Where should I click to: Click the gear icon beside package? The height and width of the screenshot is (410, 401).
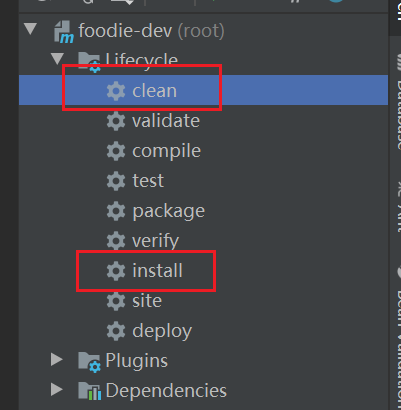coord(116,211)
